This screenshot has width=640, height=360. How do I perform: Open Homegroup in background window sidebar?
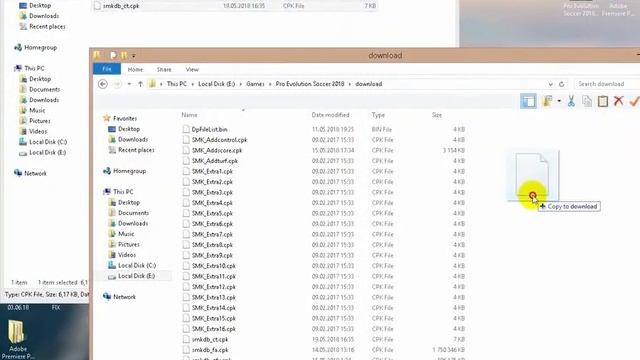(x=40, y=48)
